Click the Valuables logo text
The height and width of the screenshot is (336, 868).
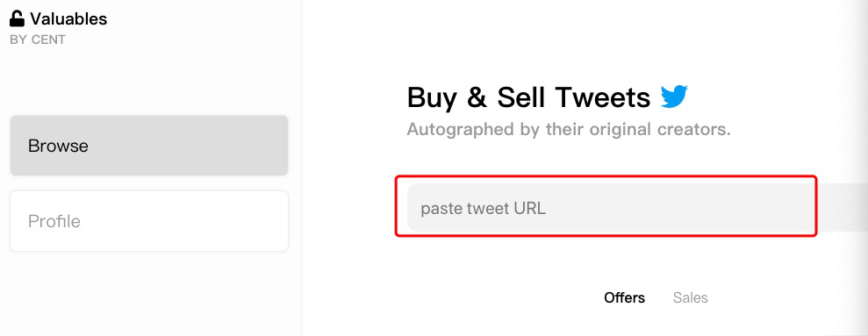pos(68,18)
